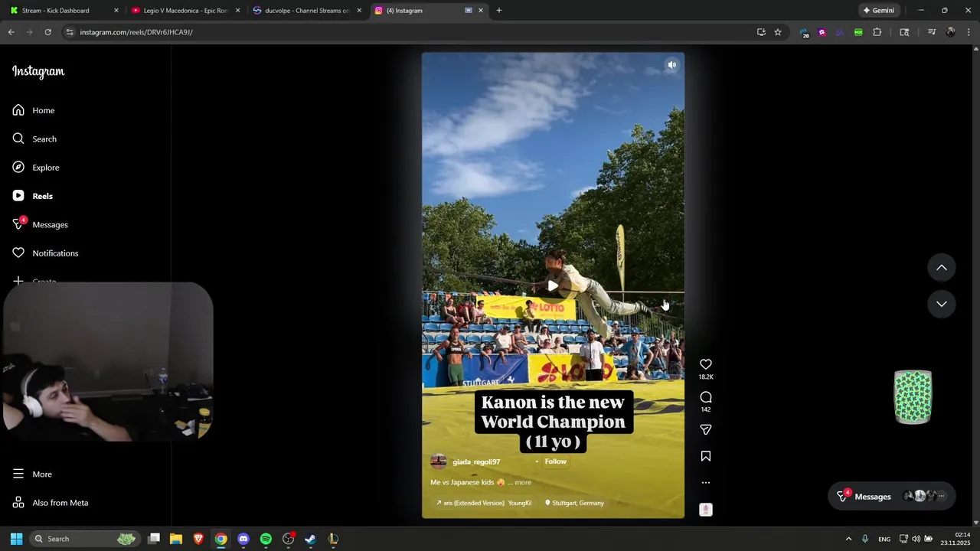Open the giada_regoli97 profile name
This screenshot has height=551, width=980.
476,462
